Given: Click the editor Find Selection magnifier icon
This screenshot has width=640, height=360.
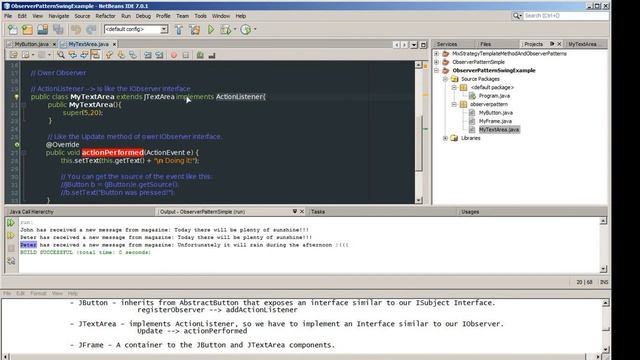Looking at the screenshot, I should [x=61, y=55].
